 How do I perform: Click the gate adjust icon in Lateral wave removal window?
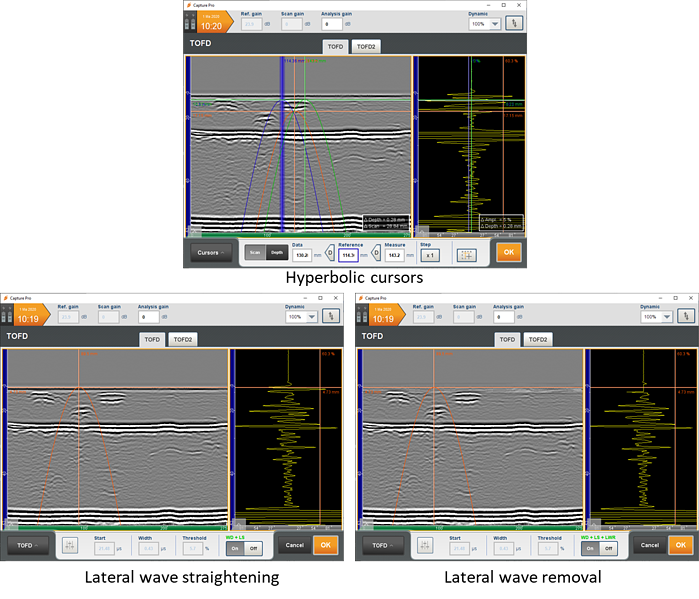(x=425, y=545)
